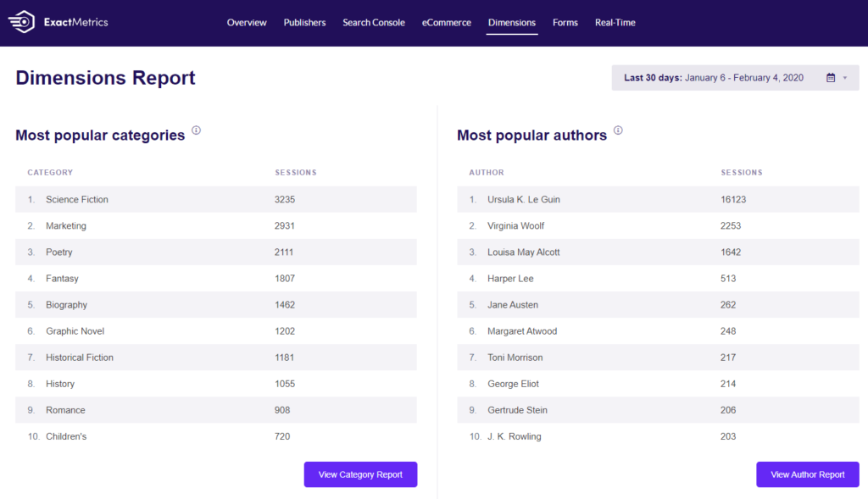Click the View Category Report button
This screenshot has width=868, height=499.
tap(360, 474)
